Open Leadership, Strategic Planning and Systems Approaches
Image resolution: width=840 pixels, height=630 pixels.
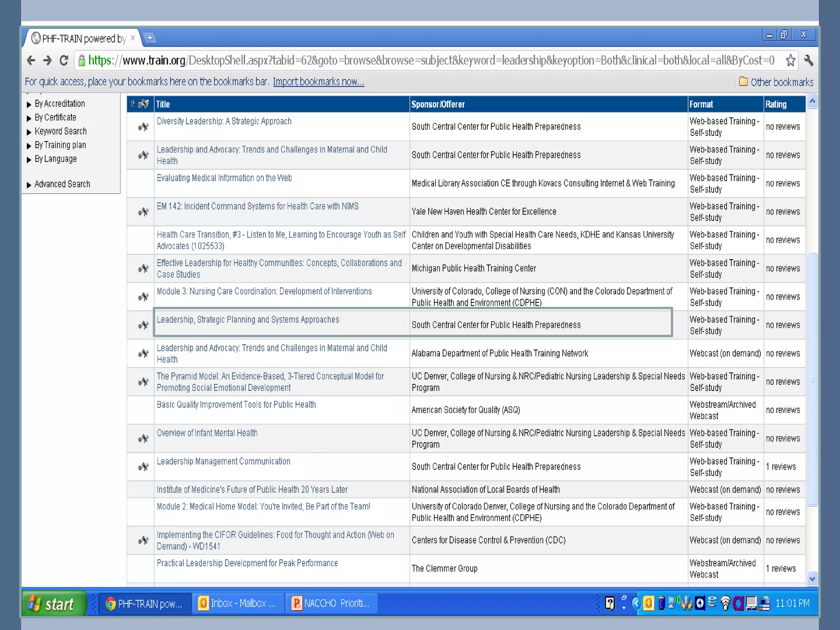(x=248, y=320)
